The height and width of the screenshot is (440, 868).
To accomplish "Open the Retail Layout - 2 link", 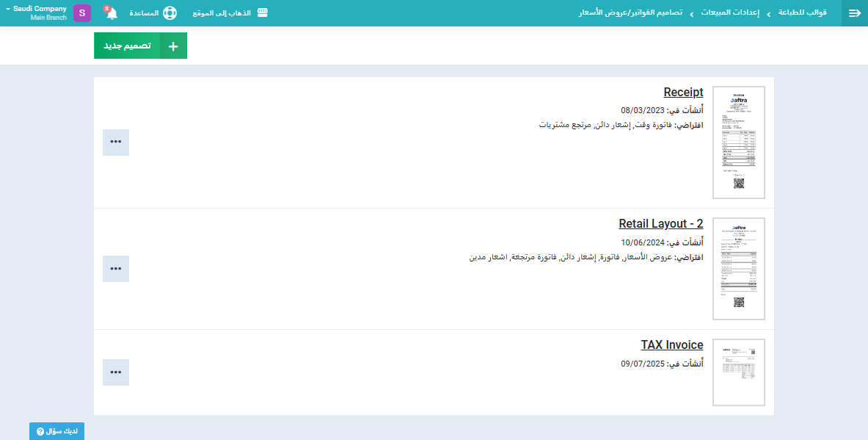I will tap(660, 223).
